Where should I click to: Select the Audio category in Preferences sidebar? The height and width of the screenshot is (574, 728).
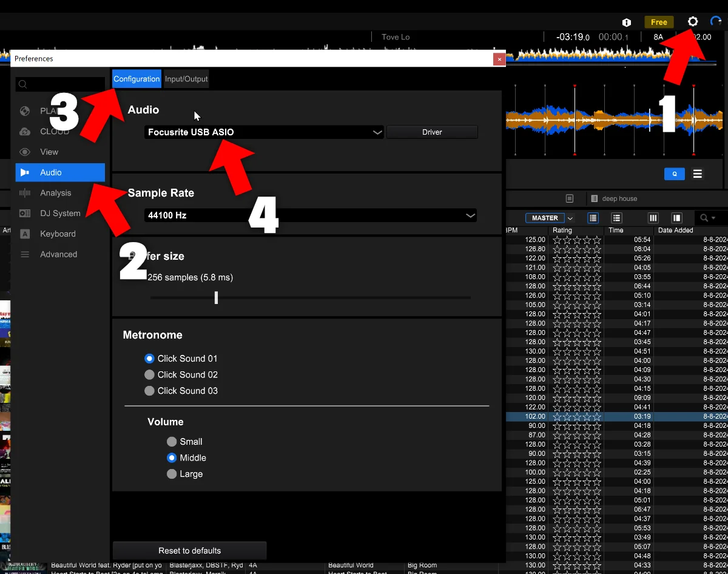[x=60, y=172]
